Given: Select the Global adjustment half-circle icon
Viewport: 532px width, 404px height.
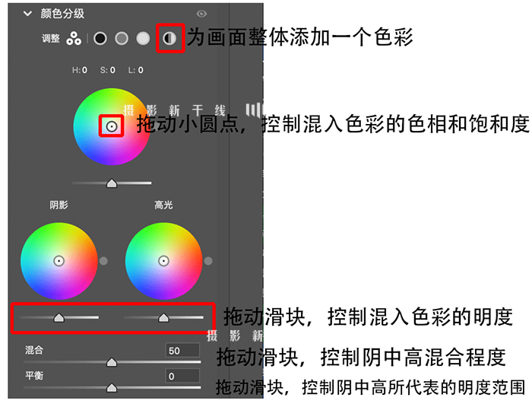Looking at the screenshot, I should pyautogui.click(x=169, y=38).
